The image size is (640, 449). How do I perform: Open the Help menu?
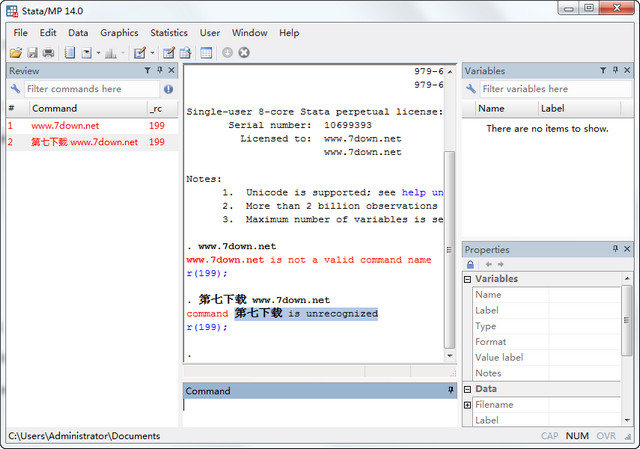click(x=289, y=33)
